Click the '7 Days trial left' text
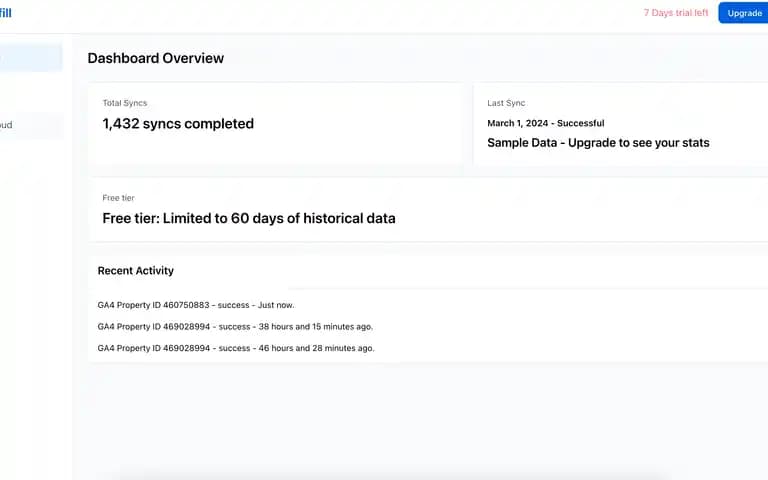The image size is (768, 480). click(x=676, y=13)
